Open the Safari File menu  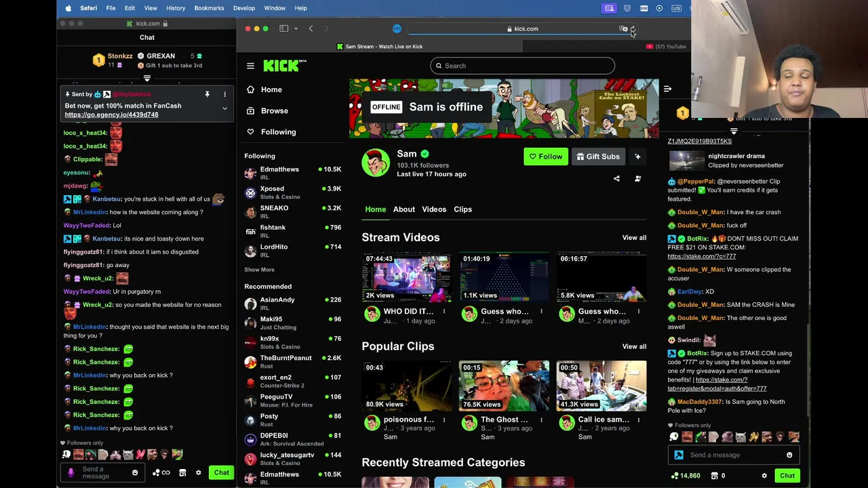point(111,8)
